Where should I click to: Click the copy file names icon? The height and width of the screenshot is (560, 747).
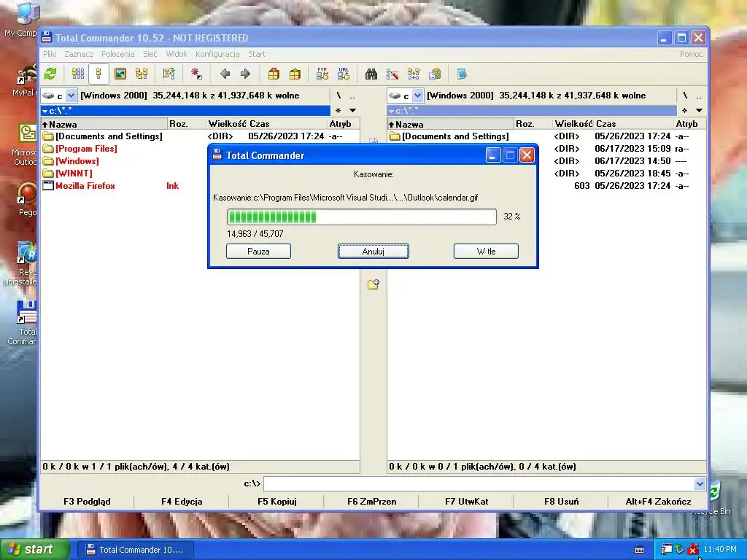pos(435,74)
